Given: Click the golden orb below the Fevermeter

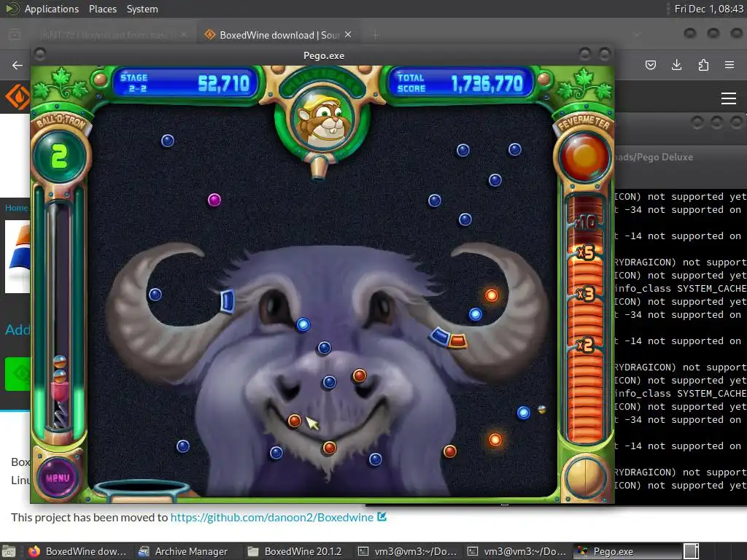Looking at the screenshot, I should click(x=585, y=478).
